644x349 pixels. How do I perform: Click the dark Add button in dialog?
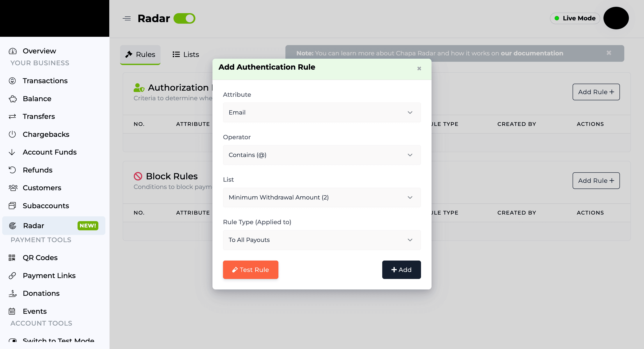(401, 270)
